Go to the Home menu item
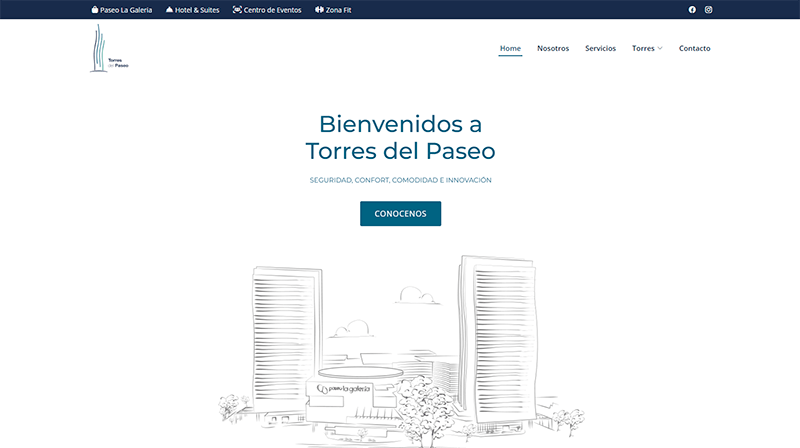Image resolution: width=800 pixels, height=448 pixels. click(x=510, y=48)
